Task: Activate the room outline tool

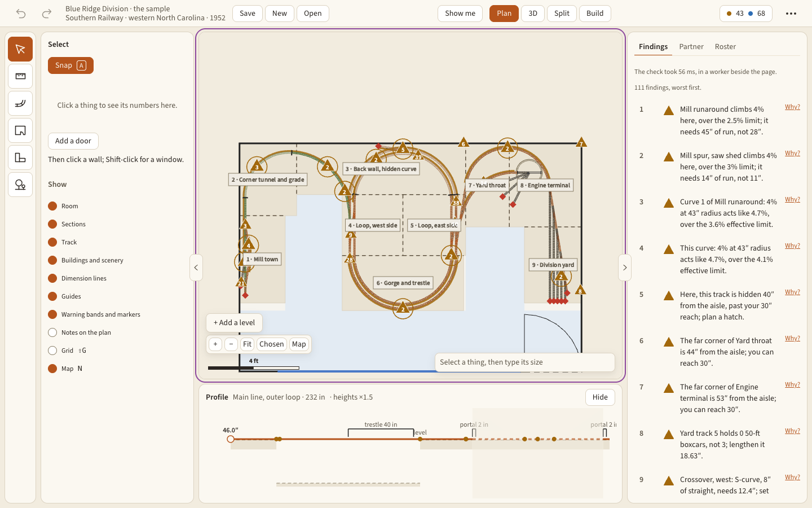Action: [x=20, y=130]
